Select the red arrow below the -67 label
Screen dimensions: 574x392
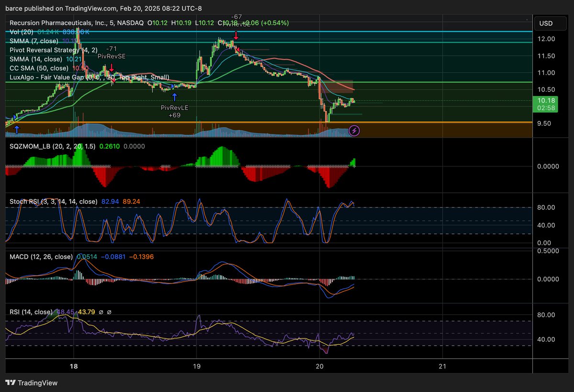[236, 35]
